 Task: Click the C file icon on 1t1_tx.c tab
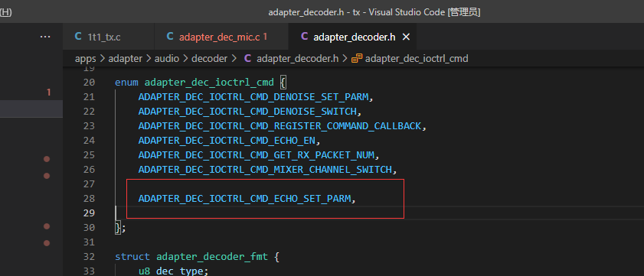click(x=78, y=37)
